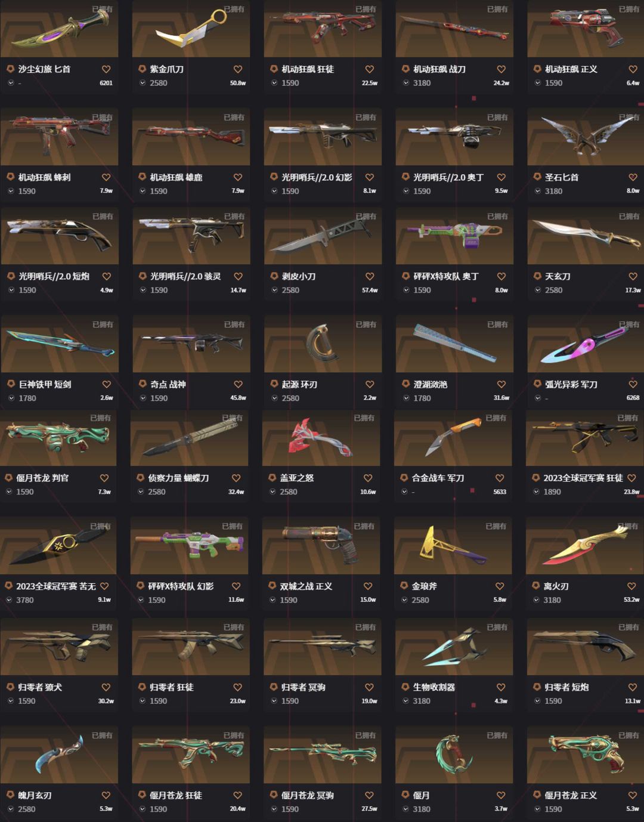Click the tier badge icon beside 盖亚之怒

(273, 478)
